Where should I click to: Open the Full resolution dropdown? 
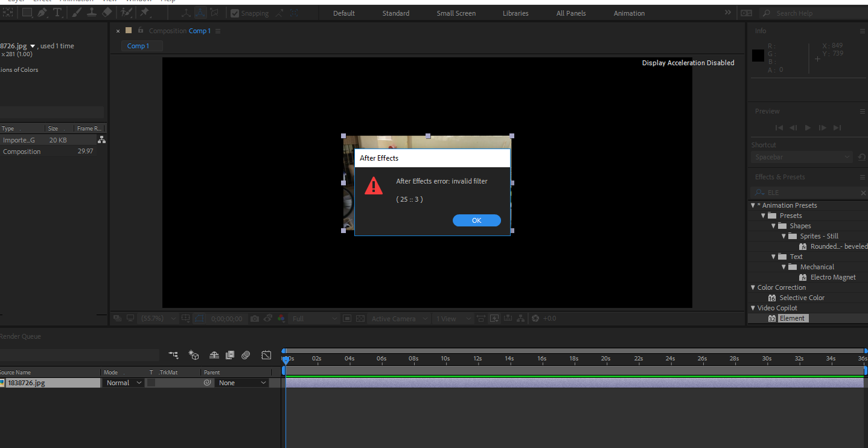pos(315,318)
